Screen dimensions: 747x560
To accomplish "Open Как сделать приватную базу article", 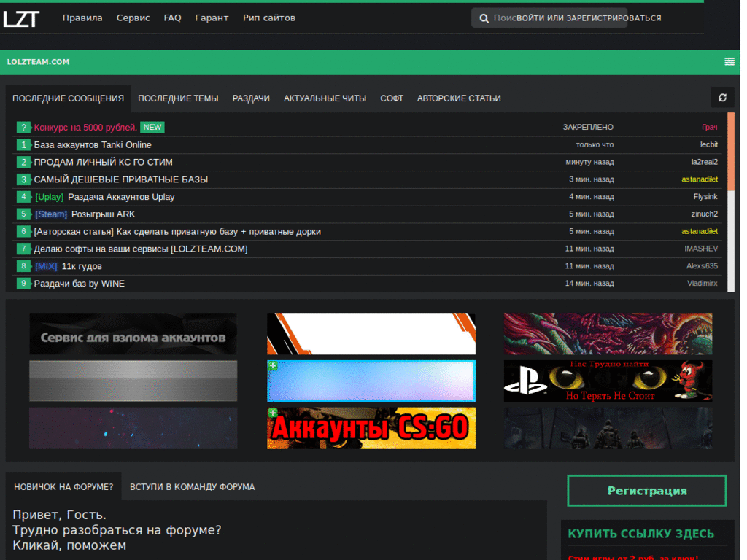I will tap(177, 231).
